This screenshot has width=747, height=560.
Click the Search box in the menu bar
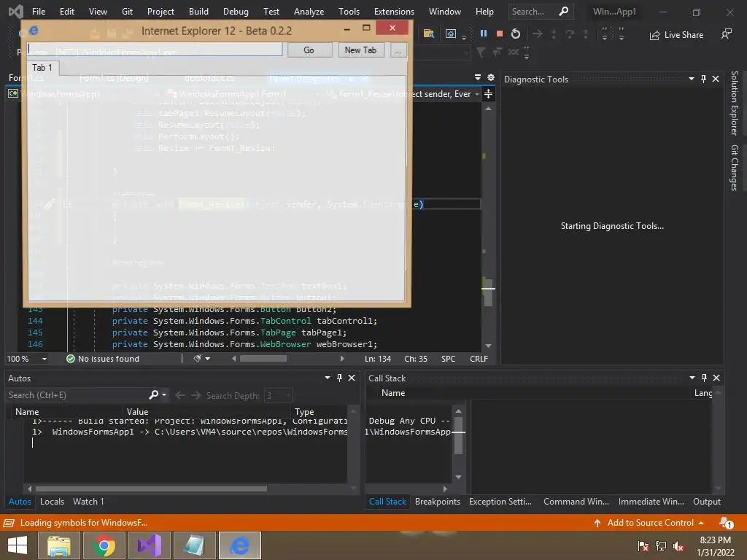[541, 12]
